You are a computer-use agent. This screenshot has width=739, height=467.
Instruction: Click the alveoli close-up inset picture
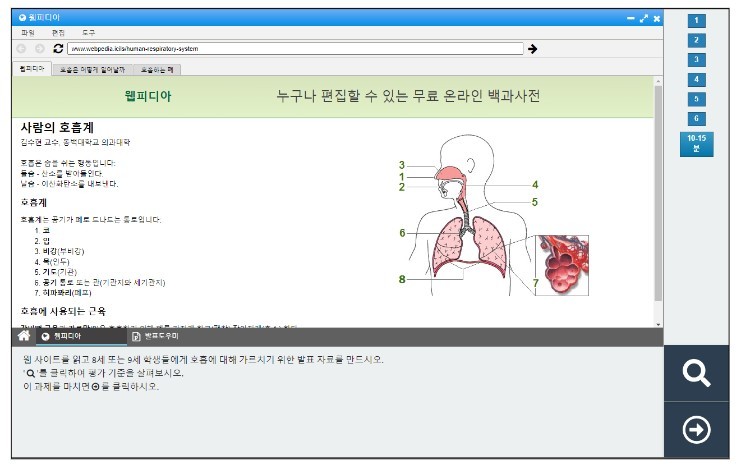tap(562, 265)
